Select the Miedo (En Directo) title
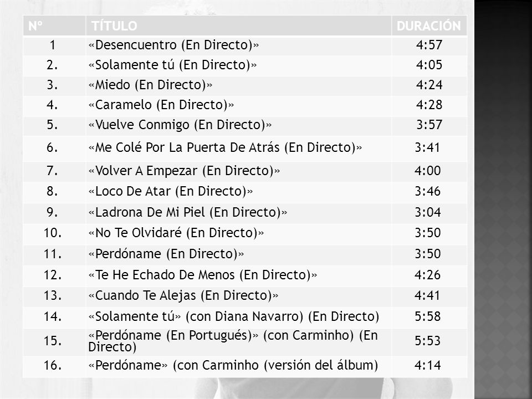 click(150, 85)
